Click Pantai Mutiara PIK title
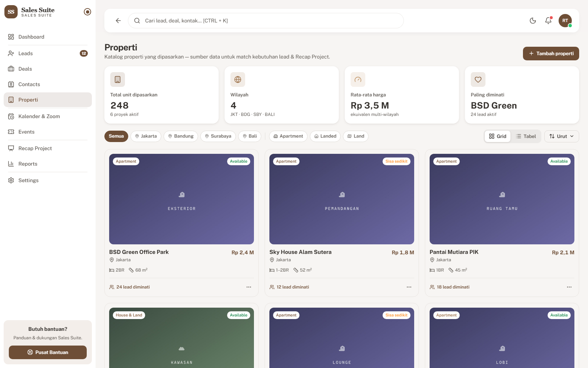 tap(454, 252)
